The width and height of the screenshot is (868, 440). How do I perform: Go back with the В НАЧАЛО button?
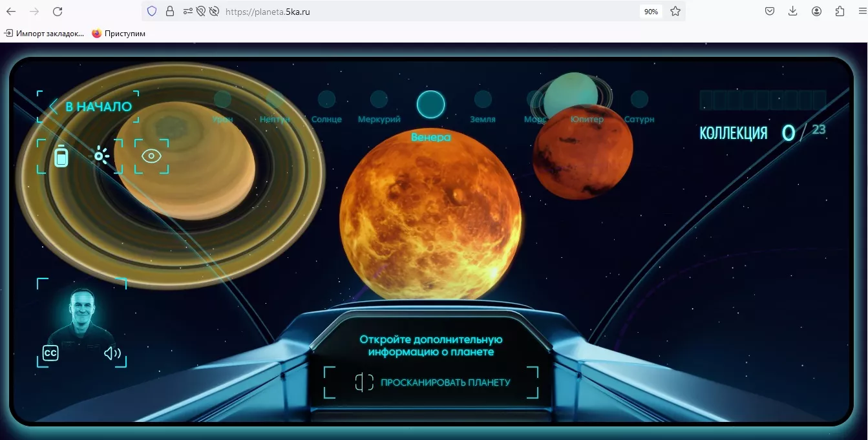(x=89, y=107)
